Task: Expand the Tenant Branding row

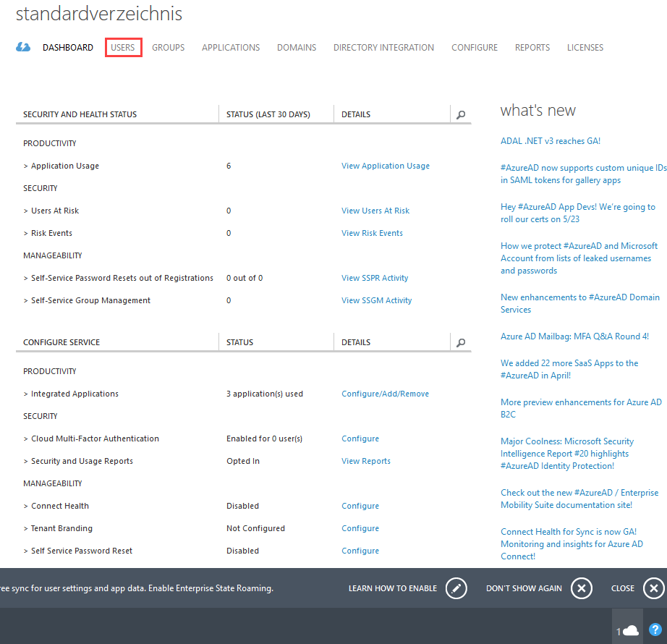Action: (26, 529)
